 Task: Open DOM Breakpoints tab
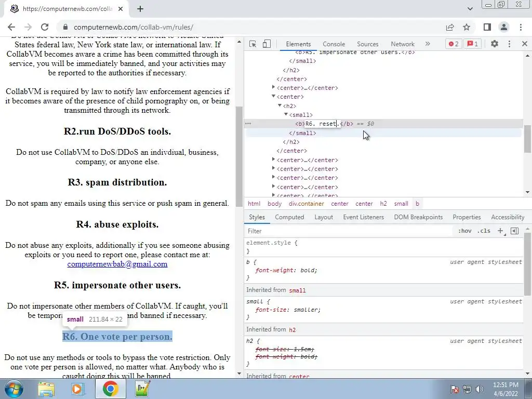pos(418,217)
